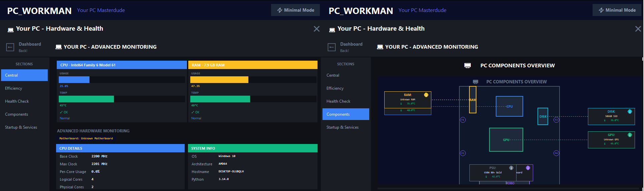The height and width of the screenshot is (191, 644).
Task: Click the 586GB SSD text on DISK card
Action: 611,116
